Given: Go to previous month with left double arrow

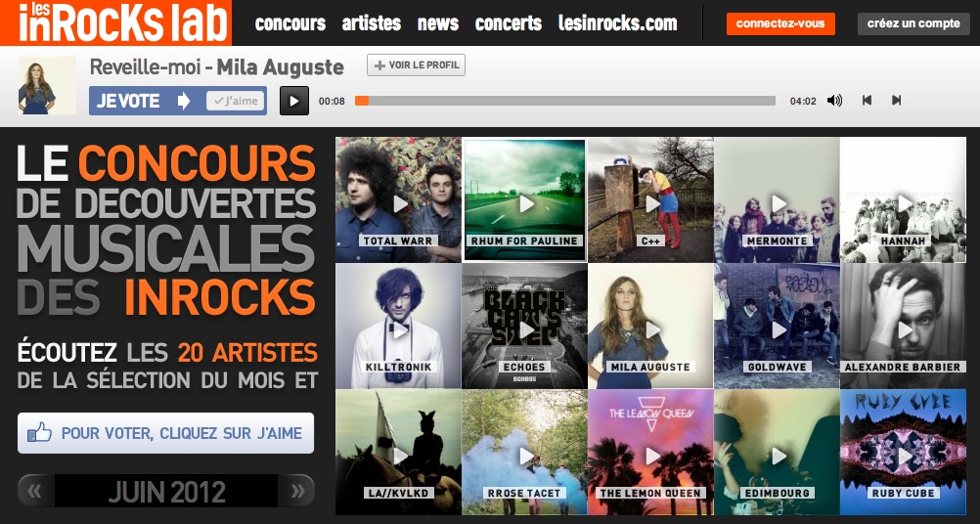Looking at the screenshot, I should (34, 491).
